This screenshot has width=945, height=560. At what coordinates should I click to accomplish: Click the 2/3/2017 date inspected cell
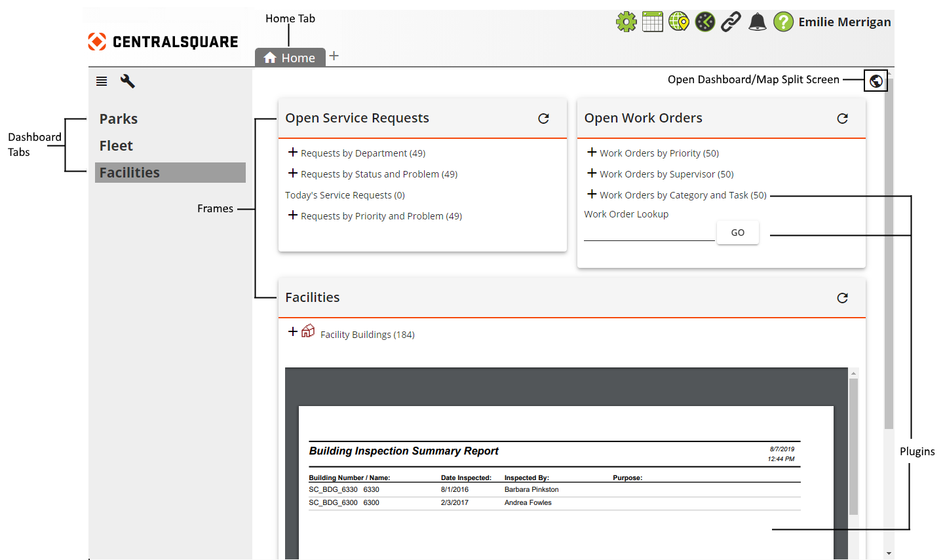[x=454, y=502]
